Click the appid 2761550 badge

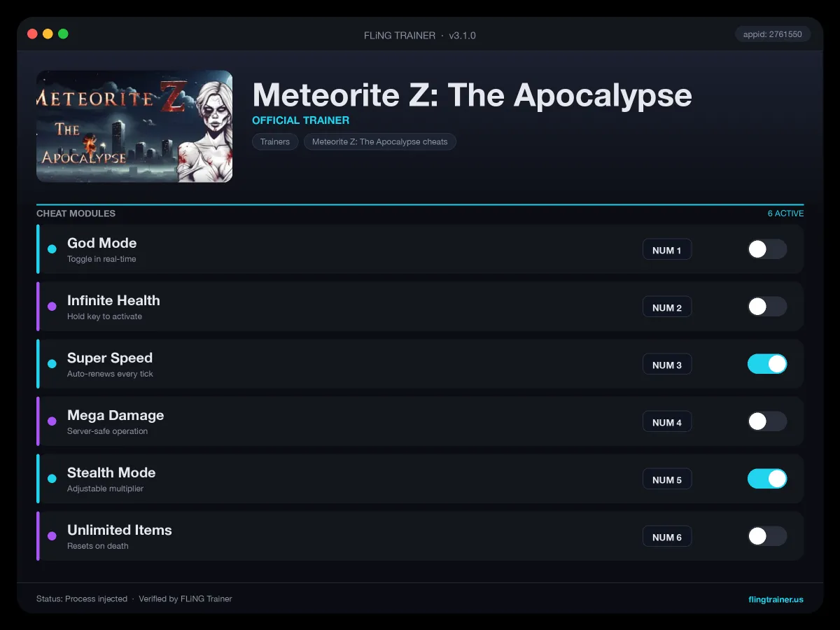pyautogui.click(x=773, y=34)
